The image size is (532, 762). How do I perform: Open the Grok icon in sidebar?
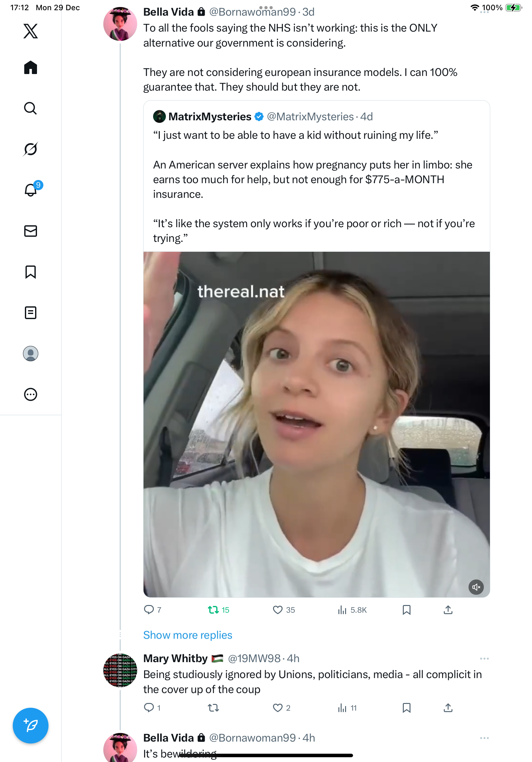pyautogui.click(x=31, y=149)
